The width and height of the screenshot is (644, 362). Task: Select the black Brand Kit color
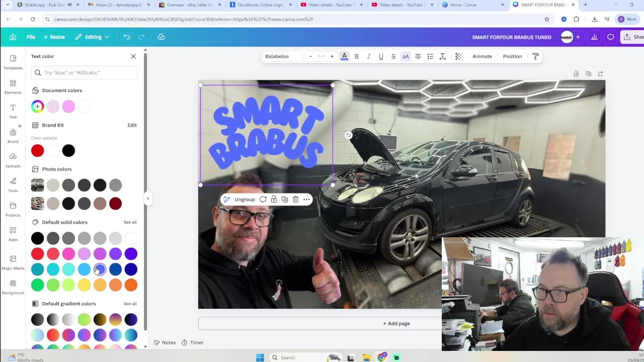point(68,150)
